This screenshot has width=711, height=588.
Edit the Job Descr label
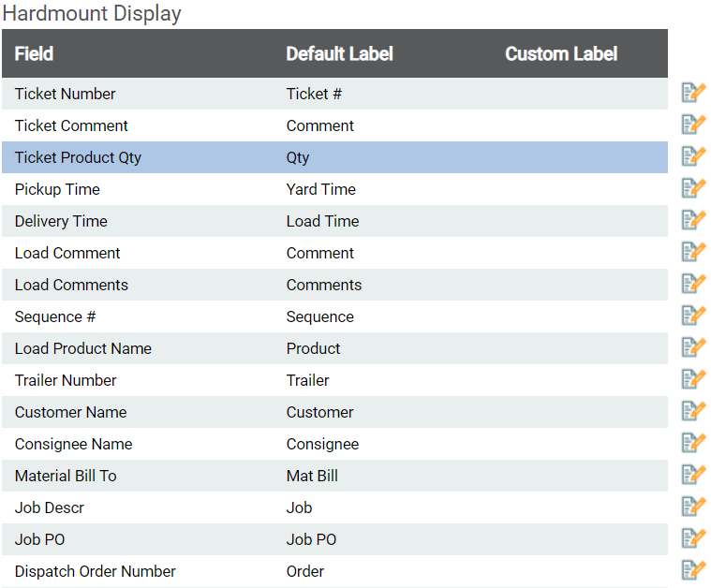point(693,507)
